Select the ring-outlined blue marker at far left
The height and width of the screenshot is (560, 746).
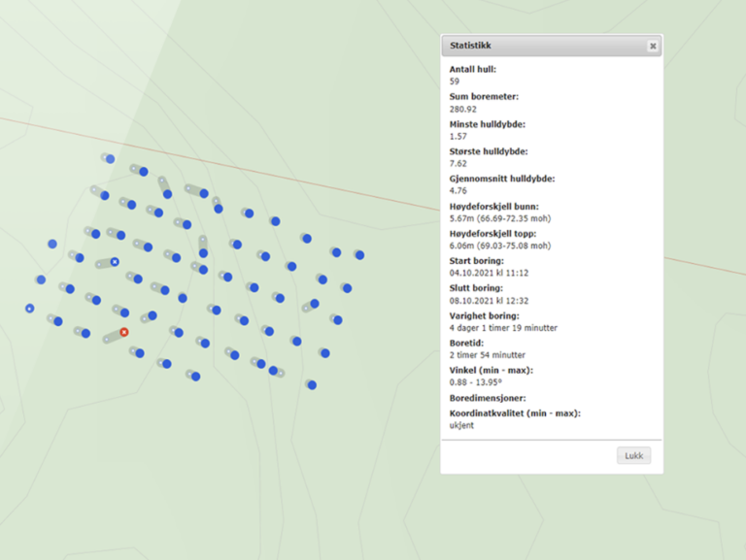[x=30, y=309]
